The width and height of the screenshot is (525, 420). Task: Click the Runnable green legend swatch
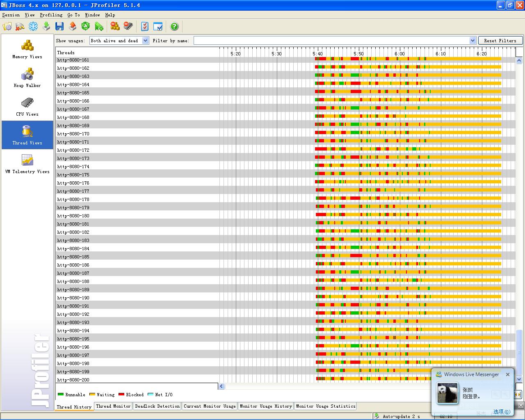pos(61,395)
